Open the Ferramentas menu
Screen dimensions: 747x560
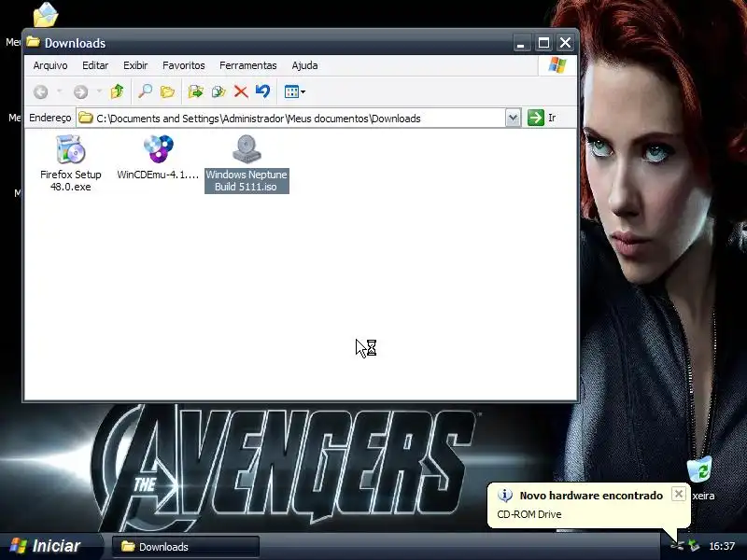(247, 65)
